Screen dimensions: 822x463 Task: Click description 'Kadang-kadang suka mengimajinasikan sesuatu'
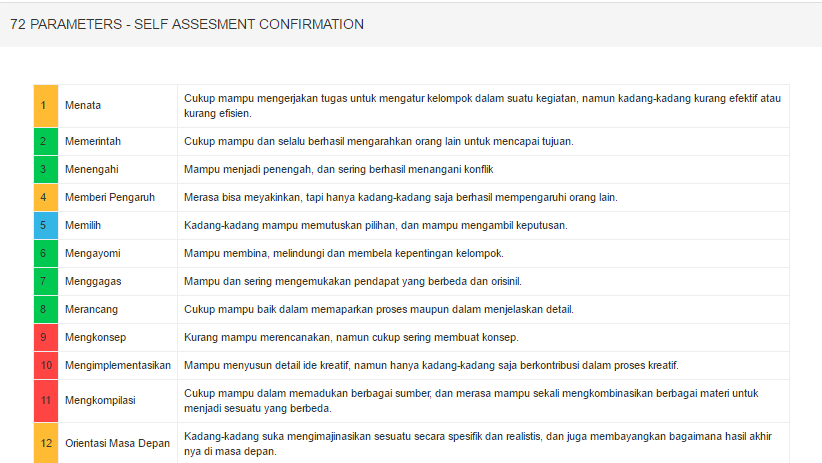(x=478, y=444)
